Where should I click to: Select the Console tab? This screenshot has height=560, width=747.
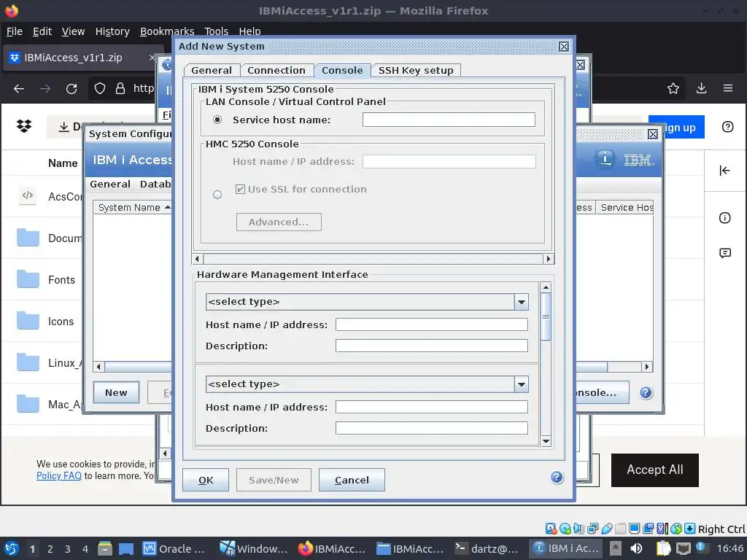click(342, 70)
